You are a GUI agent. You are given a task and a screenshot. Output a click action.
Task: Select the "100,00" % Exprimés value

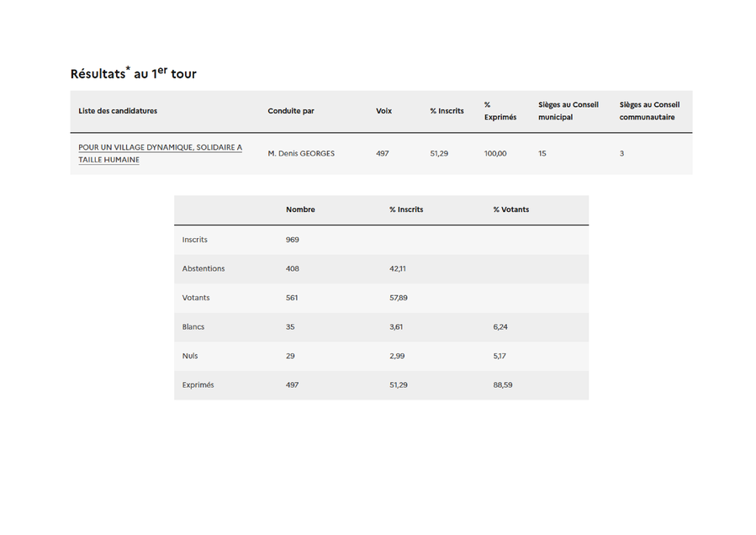coord(495,154)
